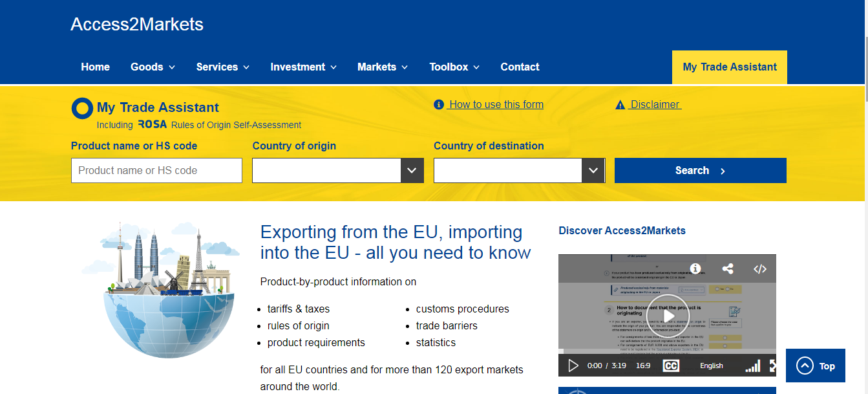The image size is (868, 394).
Task: Go to the Home menu item
Action: pyautogui.click(x=96, y=67)
